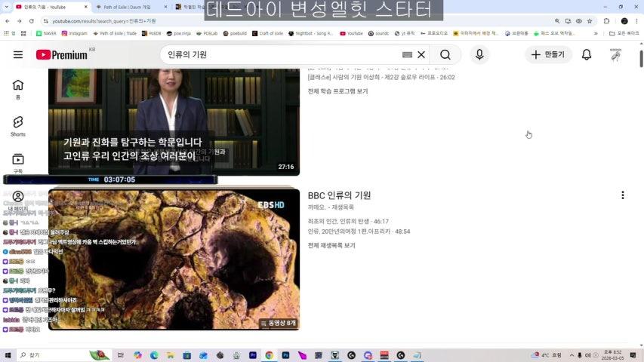Open the account avatar menu

[615, 55]
